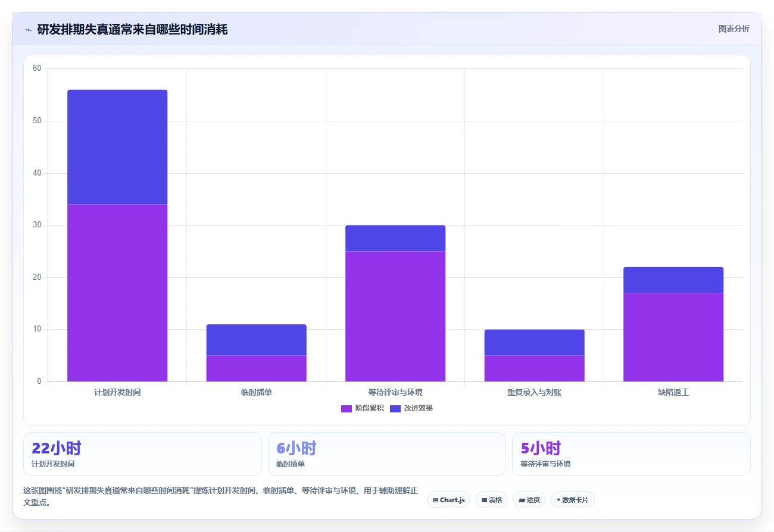
Task: Click the chart title 研发排期失真通常来自哪些时间消耗
Action: (x=132, y=29)
